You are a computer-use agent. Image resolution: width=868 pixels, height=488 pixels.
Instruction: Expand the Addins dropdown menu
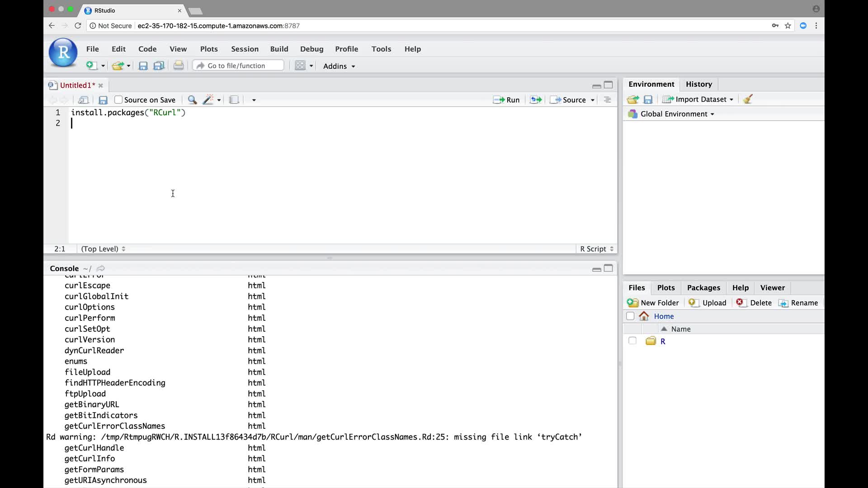(x=339, y=66)
